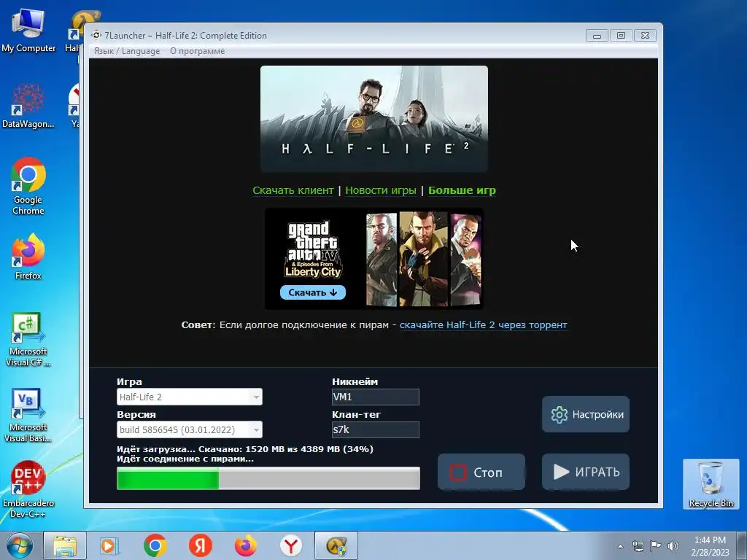Image resolution: width=747 pixels, height=560 pixels.
Task: Expand the Версия build dropdown
Action: [x=190, y=429]
